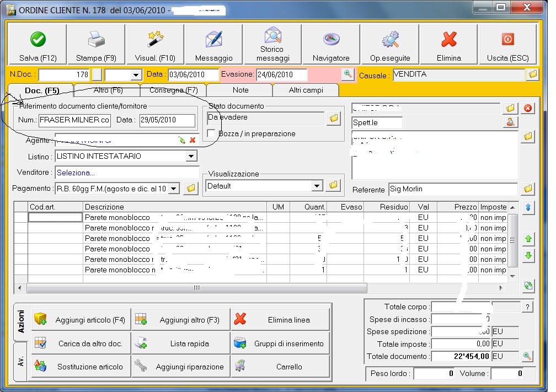Click magnifier icon next to Evasione date

348,74
